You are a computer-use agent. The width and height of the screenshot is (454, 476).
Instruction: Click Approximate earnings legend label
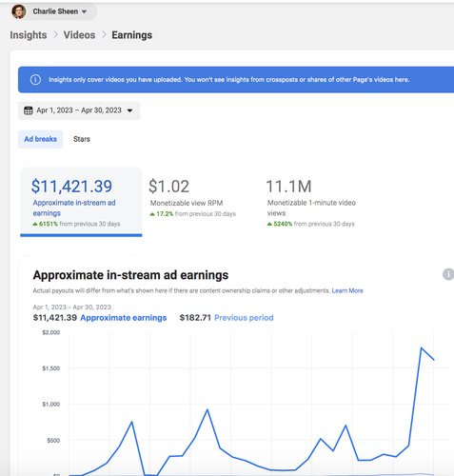tap(124, 318)
